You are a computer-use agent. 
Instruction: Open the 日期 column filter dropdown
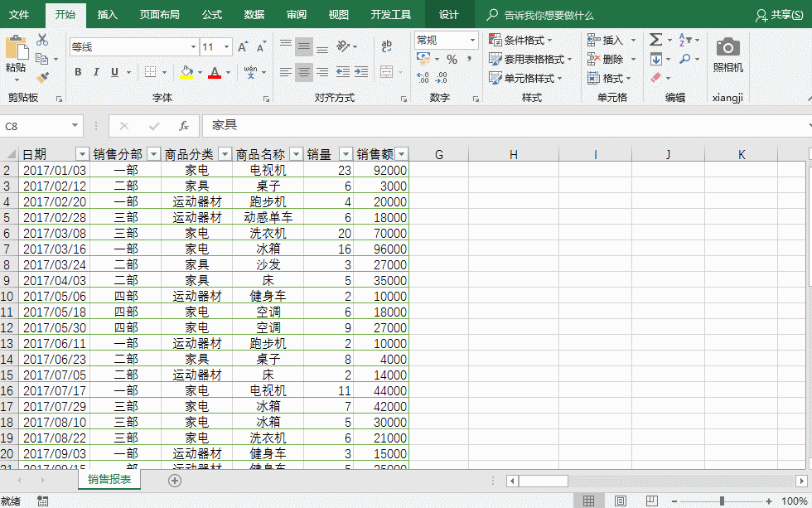pos(82,154)
